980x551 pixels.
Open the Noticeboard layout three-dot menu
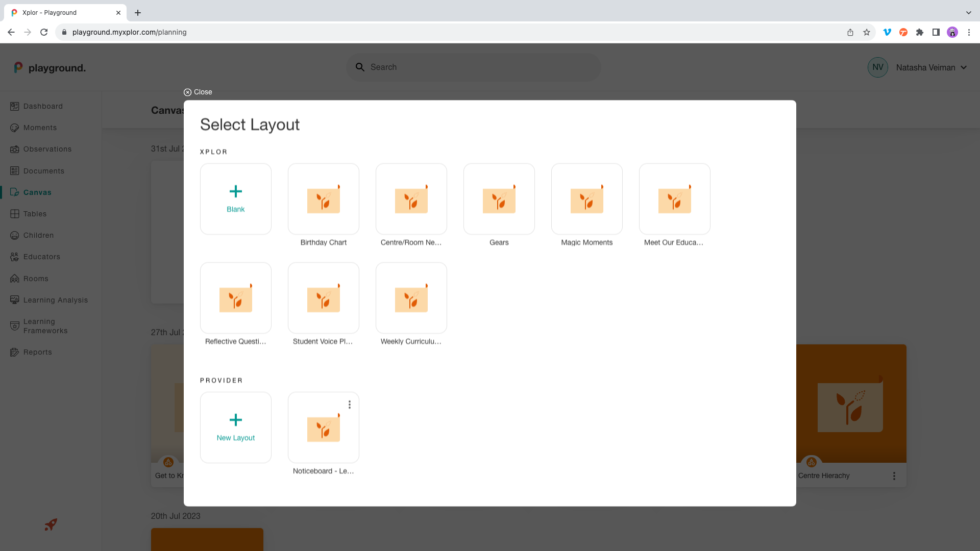coord(350,405)
